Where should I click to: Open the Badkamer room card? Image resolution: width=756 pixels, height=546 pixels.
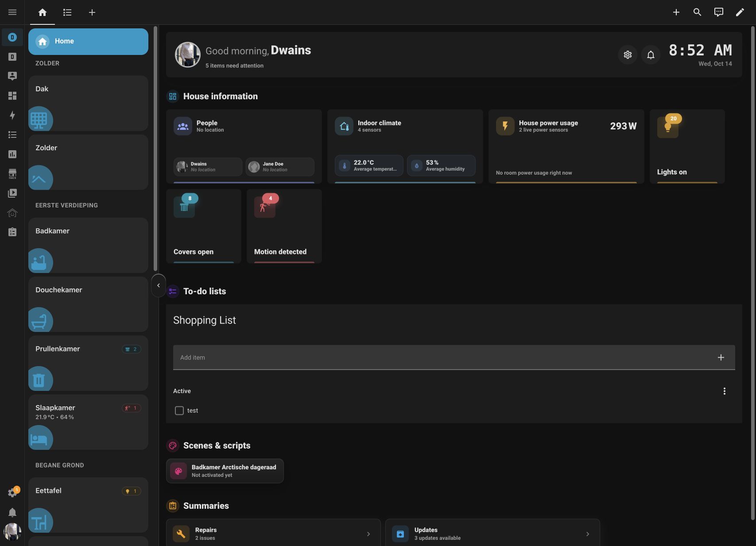(88, 245)
